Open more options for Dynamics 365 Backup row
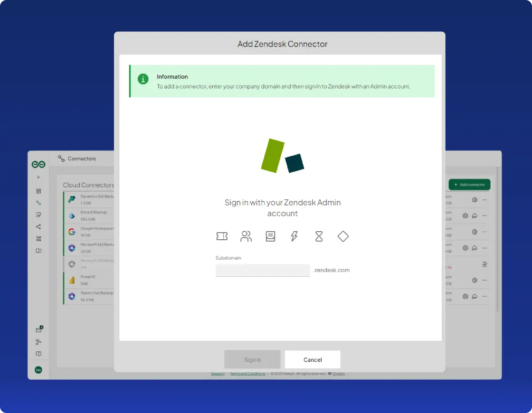This screenshot has width=532, height=413. (484, 200)
